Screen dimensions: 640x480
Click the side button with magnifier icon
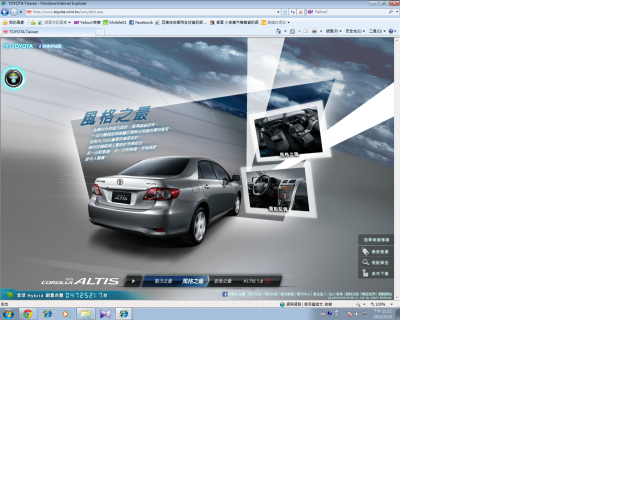tap(376, 262)
